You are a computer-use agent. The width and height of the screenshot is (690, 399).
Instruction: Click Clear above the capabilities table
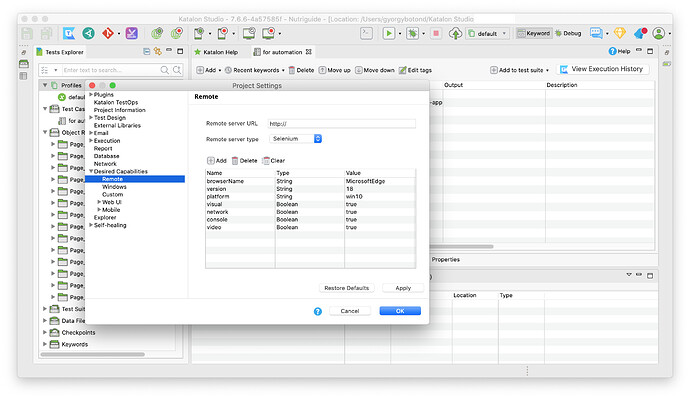(273, 161)
